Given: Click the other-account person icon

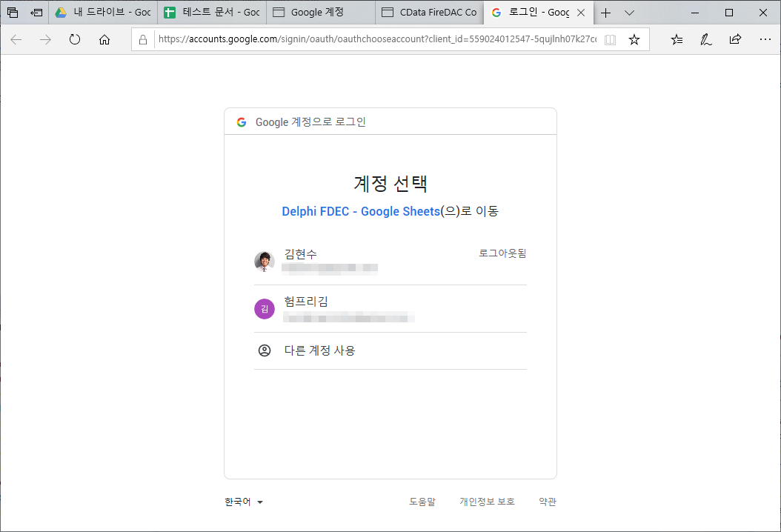Looking at the screenshot, I should (x=265, y=350).
